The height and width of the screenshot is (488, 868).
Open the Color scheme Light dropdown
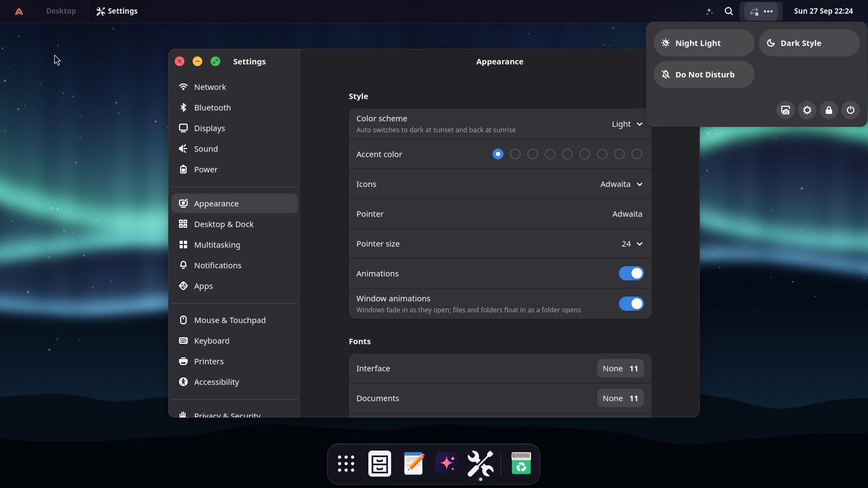(627, 124)
